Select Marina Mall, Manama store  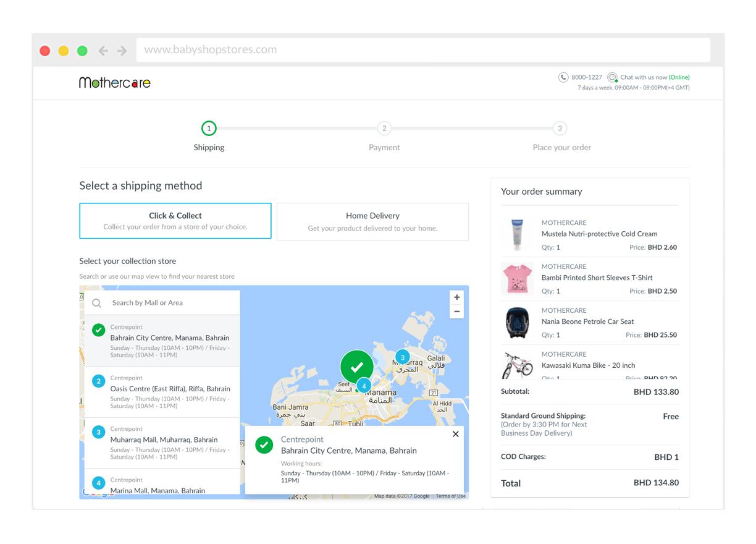click(x=162, y=482)
